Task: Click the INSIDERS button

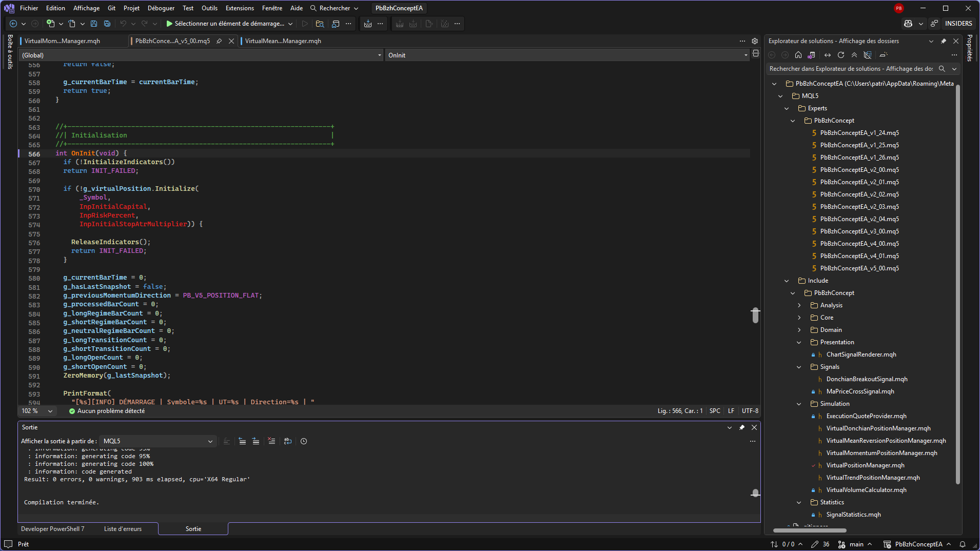Action: click(958, 24)
